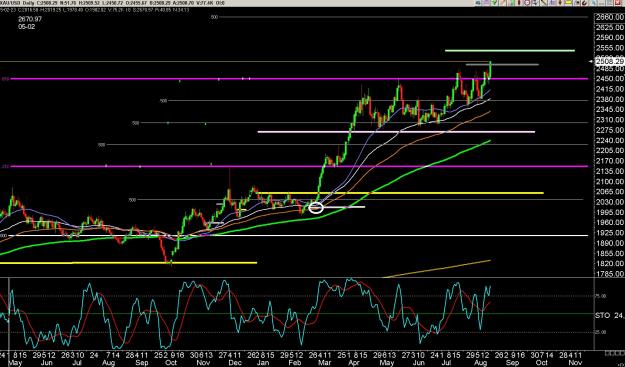Click the current price tag 2508.29

(609, 61)
